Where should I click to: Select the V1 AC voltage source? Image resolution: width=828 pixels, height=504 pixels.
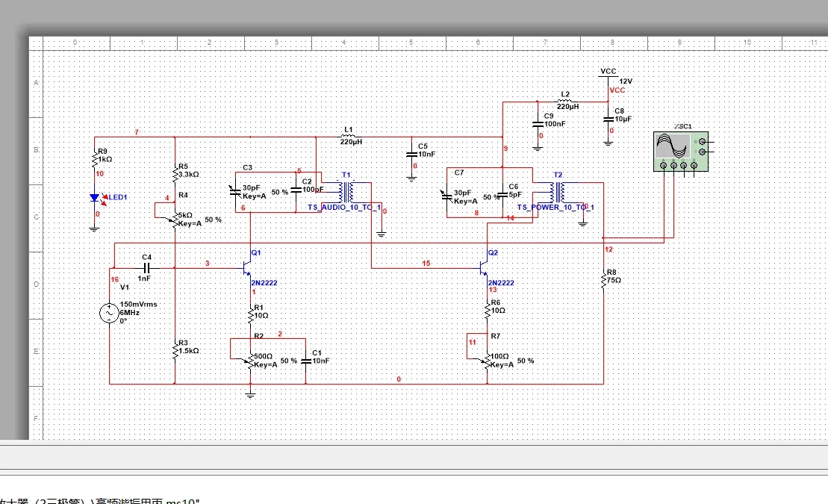click(x=109, y=313)
